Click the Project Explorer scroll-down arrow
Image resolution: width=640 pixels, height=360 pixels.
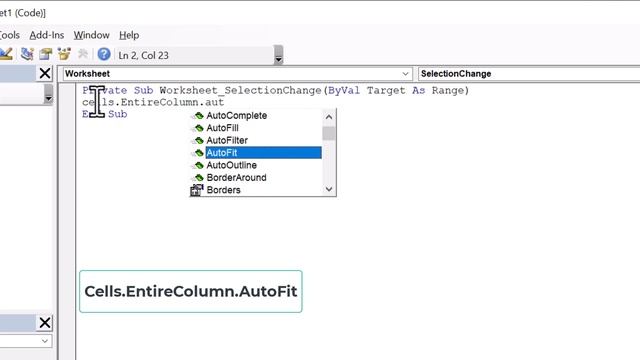(x=48, y=98)
